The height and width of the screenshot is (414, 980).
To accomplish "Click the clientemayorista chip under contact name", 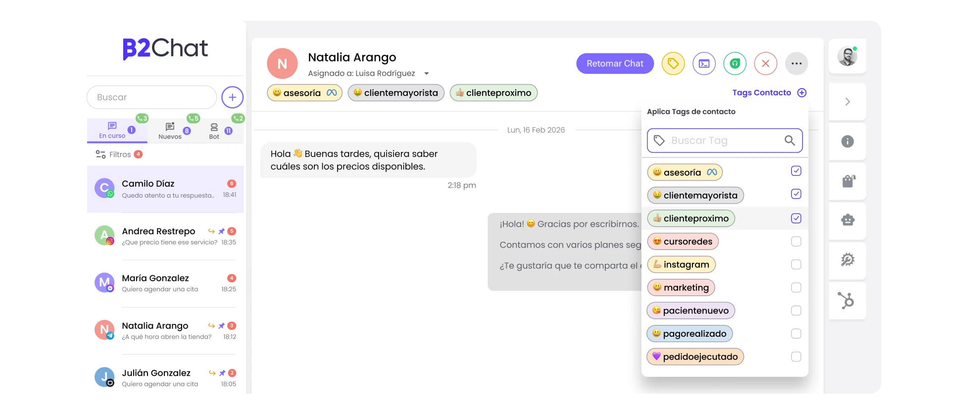I will 396,93.
